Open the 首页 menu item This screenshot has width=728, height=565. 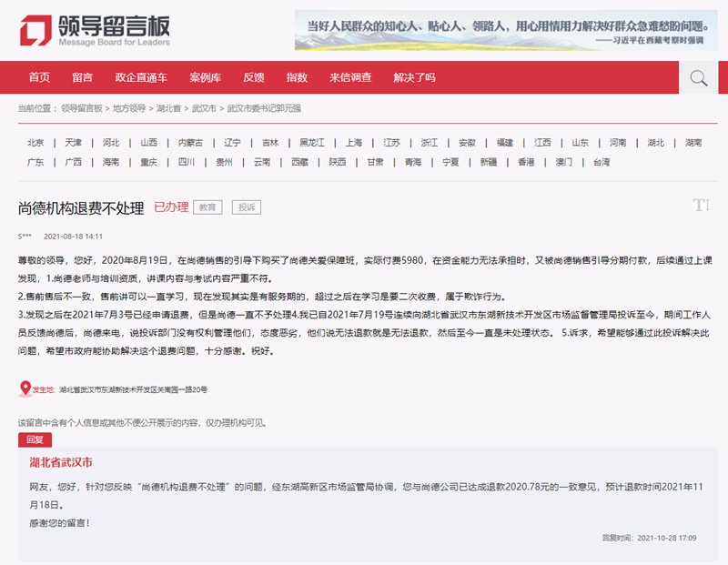click(39, 78)
